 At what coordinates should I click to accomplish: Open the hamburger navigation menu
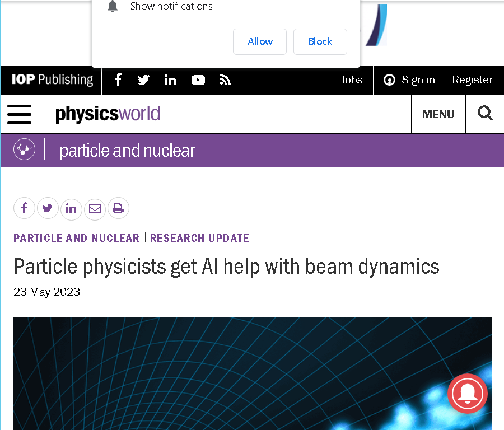[x=19, y=114]
